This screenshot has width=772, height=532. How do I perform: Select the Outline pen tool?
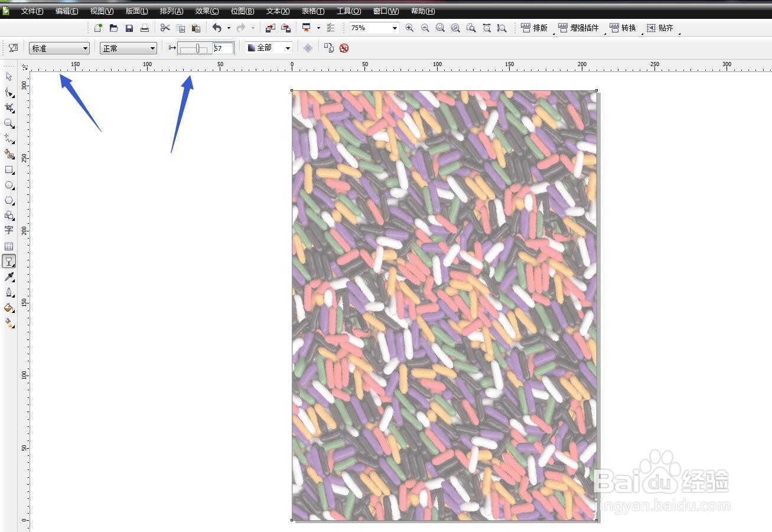point(9,292)
